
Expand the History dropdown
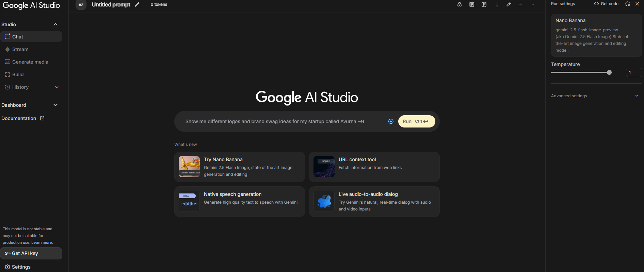(x=57, y=87)
